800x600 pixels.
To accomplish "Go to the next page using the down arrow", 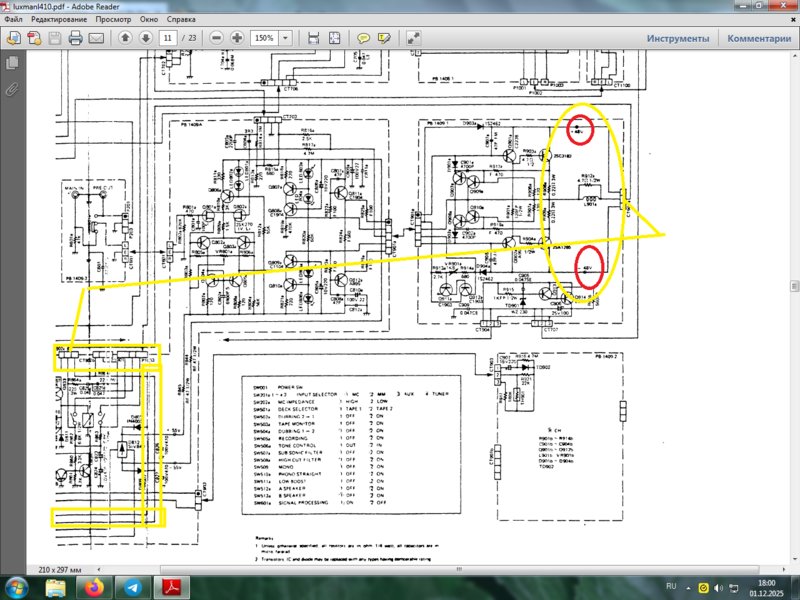I will [x=146, y=38].
